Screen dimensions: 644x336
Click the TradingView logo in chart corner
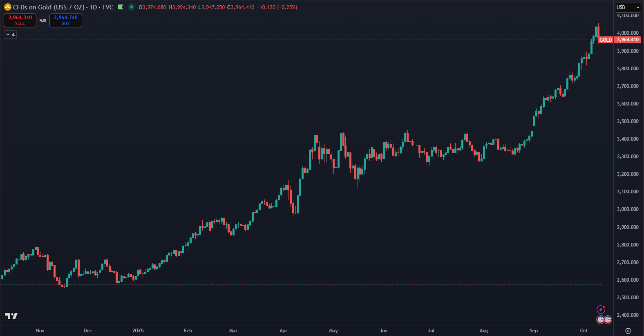click(x=11, y=316)
